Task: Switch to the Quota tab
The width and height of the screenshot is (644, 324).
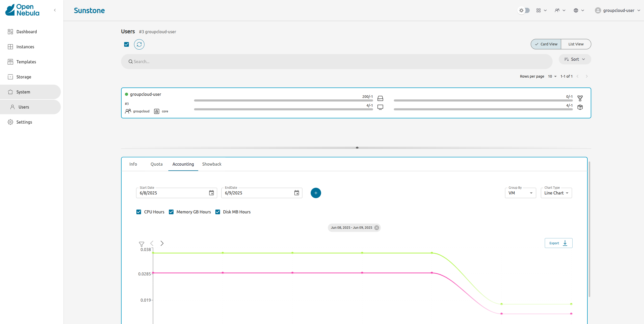Action: [x=156, y=164]
